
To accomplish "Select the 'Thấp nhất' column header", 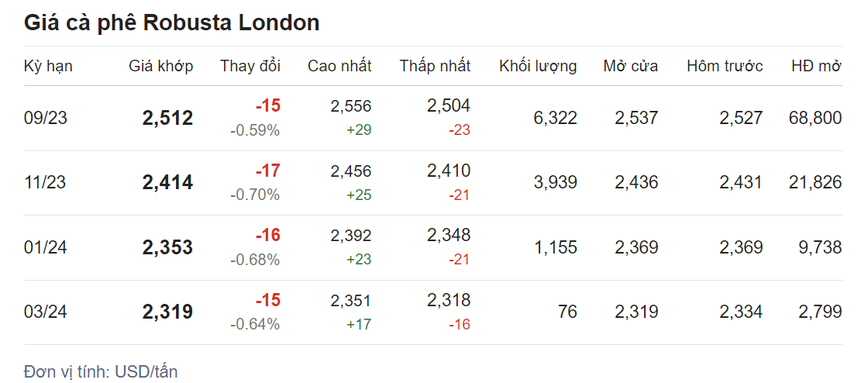I will (x=435, y=66).
